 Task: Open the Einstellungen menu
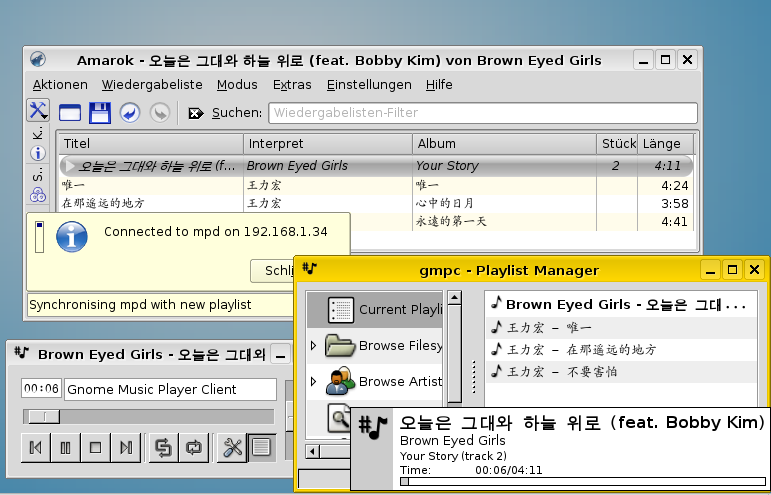(369, 85)
